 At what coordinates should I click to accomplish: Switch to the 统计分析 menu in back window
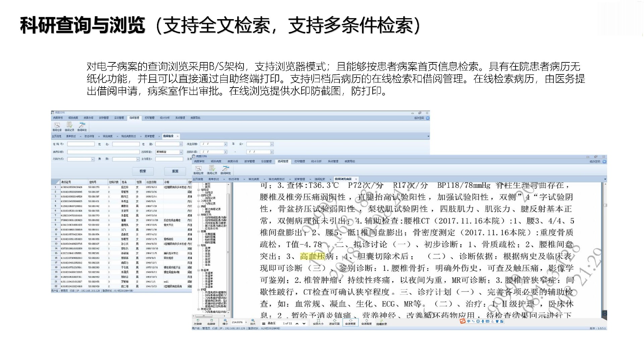click(x=164, y=118)
